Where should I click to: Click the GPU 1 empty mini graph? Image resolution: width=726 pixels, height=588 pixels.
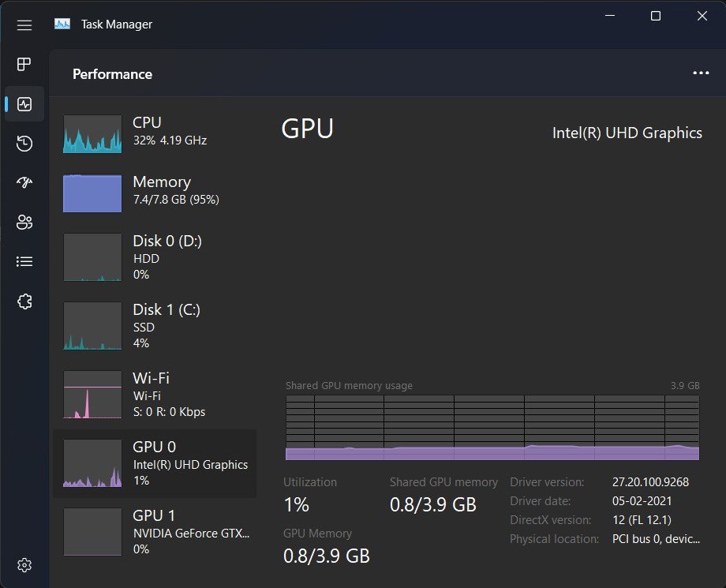coord(92,532)
